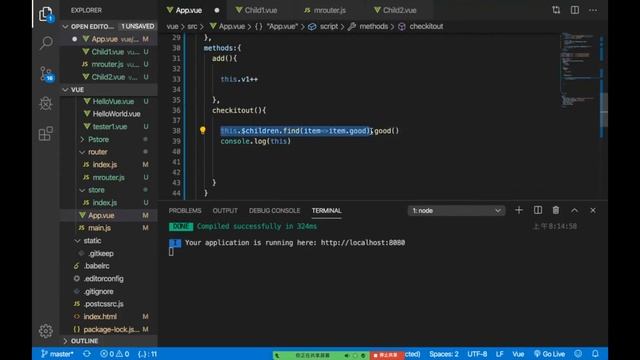
Task: Collapse the static folder
Action: point(92,240)
